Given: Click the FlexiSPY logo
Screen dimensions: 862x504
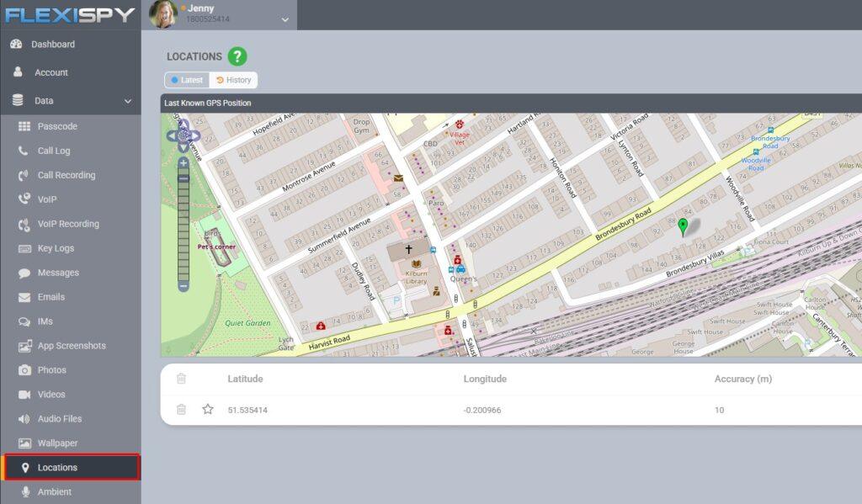Looking at the screenshot, I should tap(70, 15).
